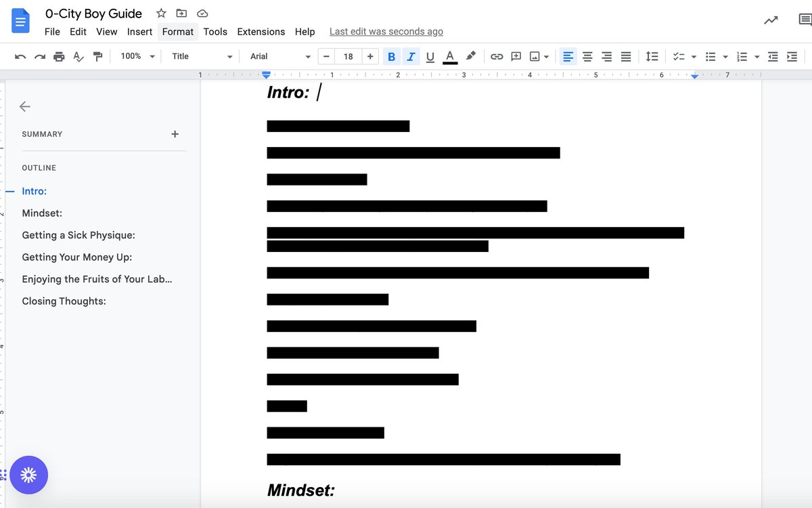
Task: Toggle underline formatting
Action: coord(430,56)
